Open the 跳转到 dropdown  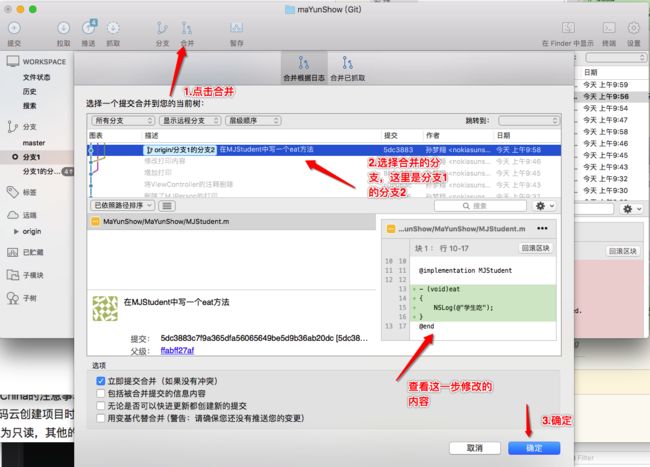(x=529, y=121)
